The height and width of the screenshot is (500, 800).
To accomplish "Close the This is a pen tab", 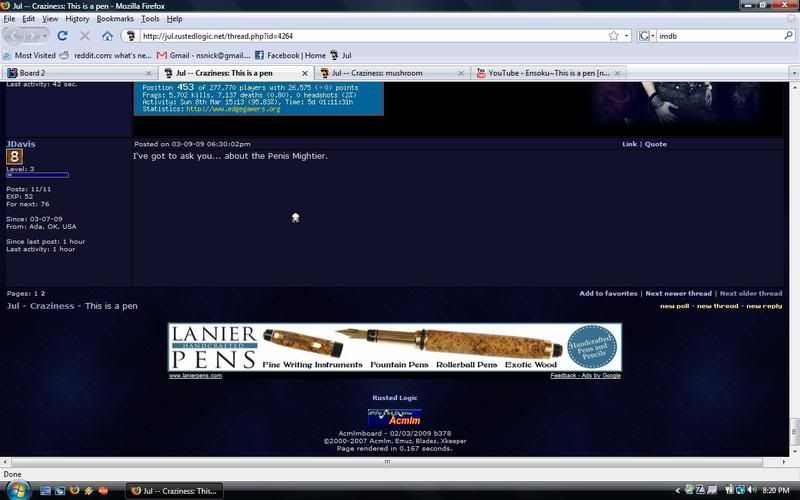I will click(x=305, y=73).
